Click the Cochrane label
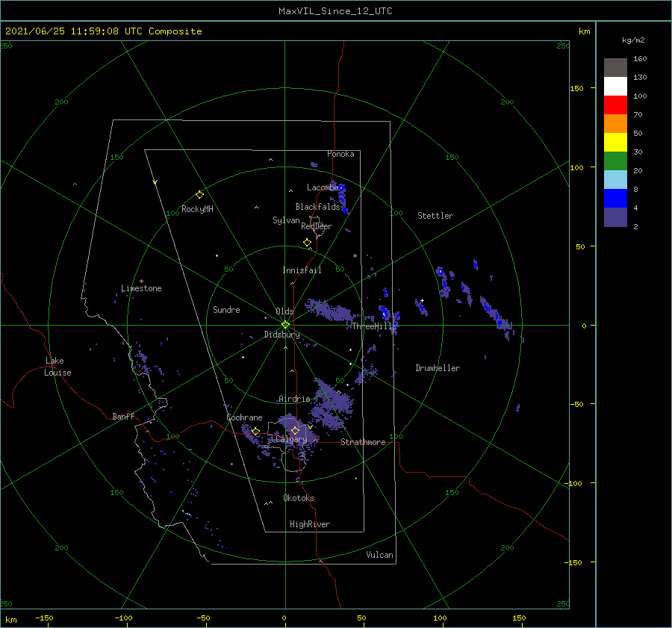 click(244, 417)
